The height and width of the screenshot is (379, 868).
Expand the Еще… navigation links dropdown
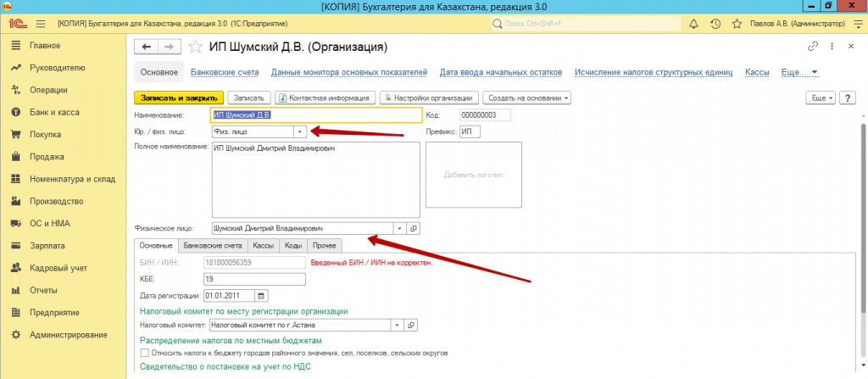pos(799,72)
